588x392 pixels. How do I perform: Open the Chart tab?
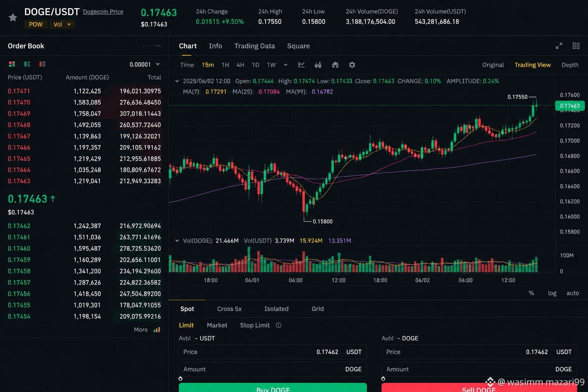[188, 46]
